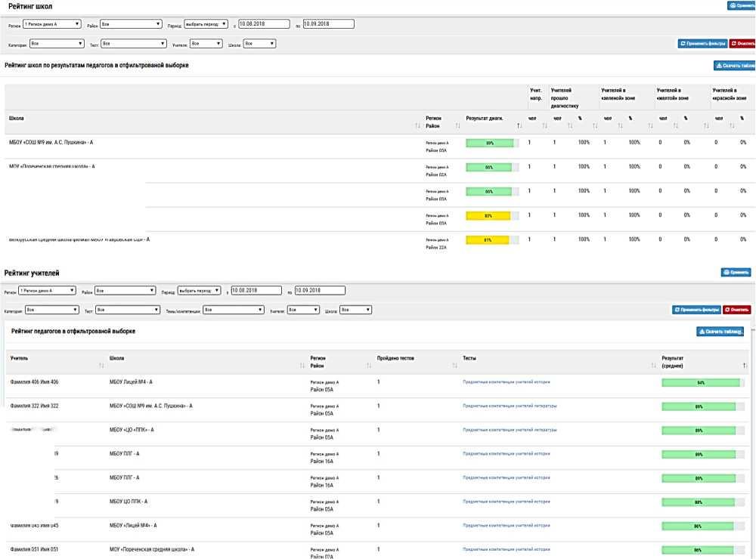Sort by green zone teachers чел column
The width and height of the screenshot is (756, 559).
tap(620, 125)
